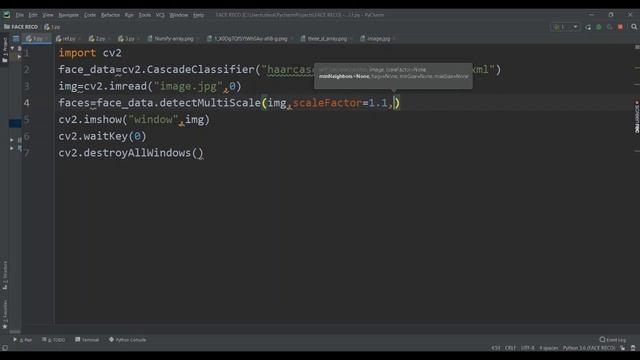Click the red error stripe marker in the right gutter
Screen dimensions: 640x360
(636, 102)
